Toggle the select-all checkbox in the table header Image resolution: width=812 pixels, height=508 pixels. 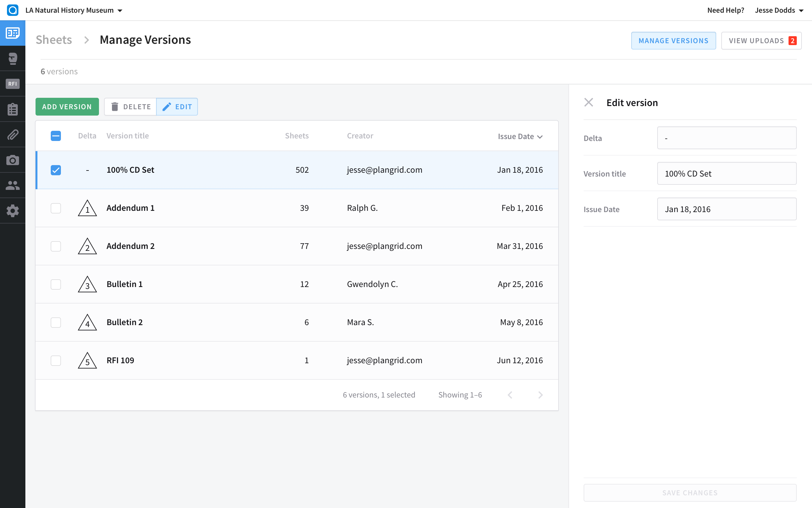click(x=56, y=136)
